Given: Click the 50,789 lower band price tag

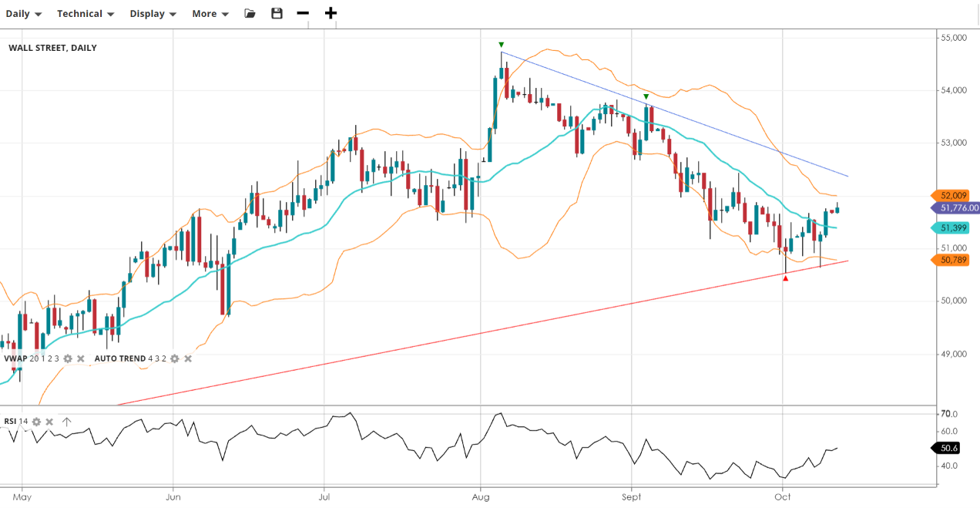Looking at the screenshot, I should tap(951, 261).
